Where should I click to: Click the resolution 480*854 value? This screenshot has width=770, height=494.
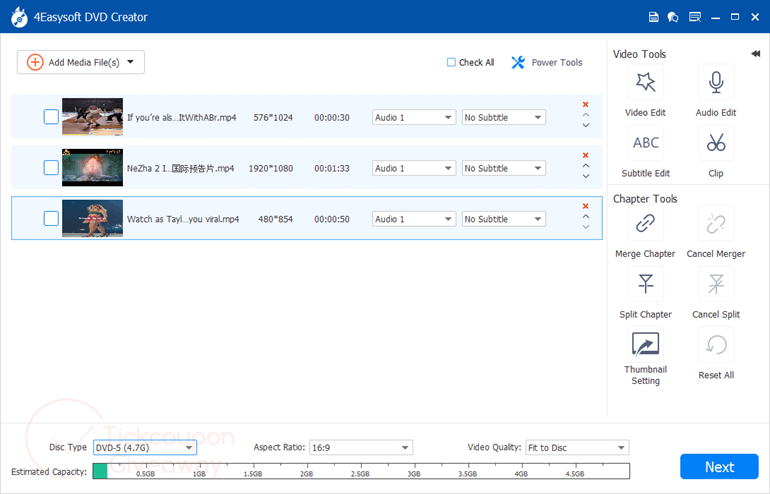(275, 219)
